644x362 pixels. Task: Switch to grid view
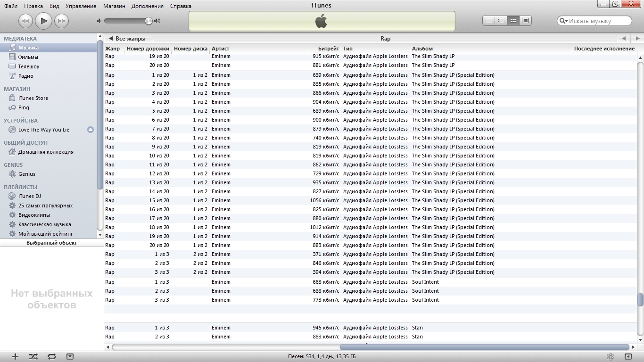(513, 21)
